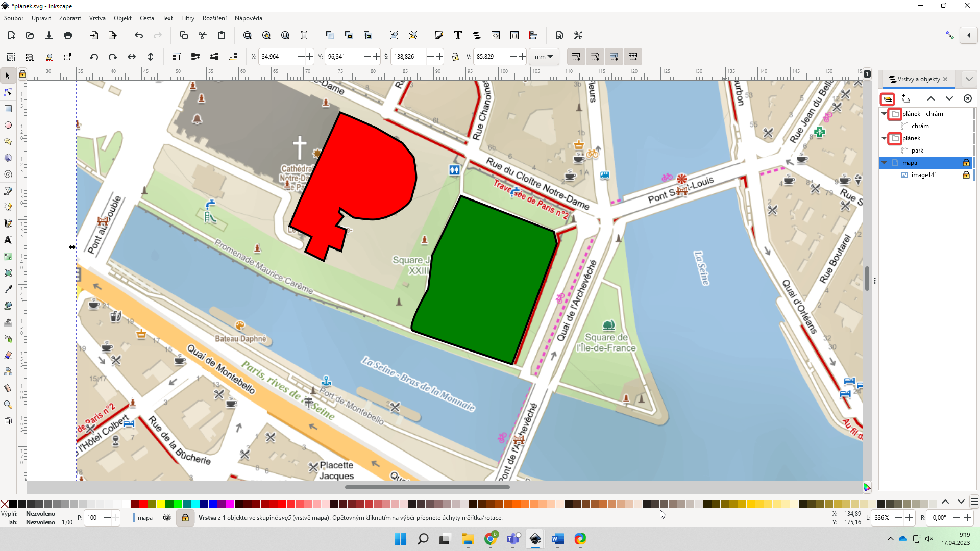Collapse the mapa layer entry
Image resolution: width=980 pixels, height=551 pixels.
click(884, 162)
